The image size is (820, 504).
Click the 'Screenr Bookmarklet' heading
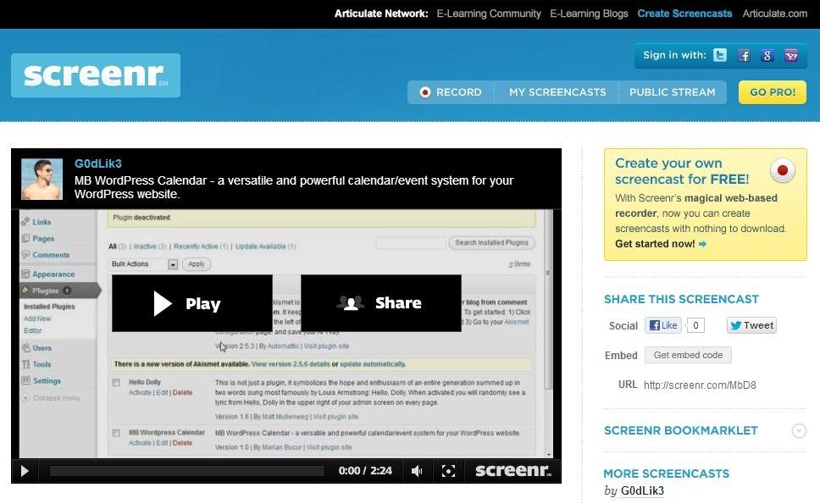[x=680, y=431]
